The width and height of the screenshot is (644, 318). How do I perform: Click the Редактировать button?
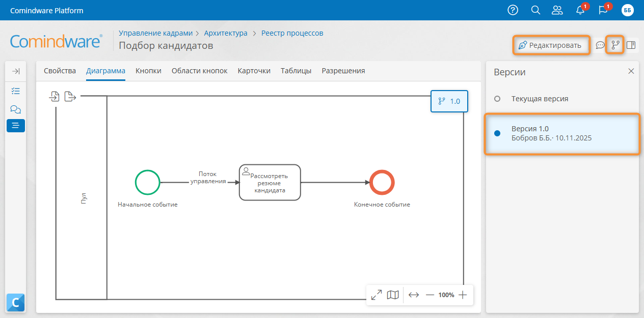coord(550,45)
